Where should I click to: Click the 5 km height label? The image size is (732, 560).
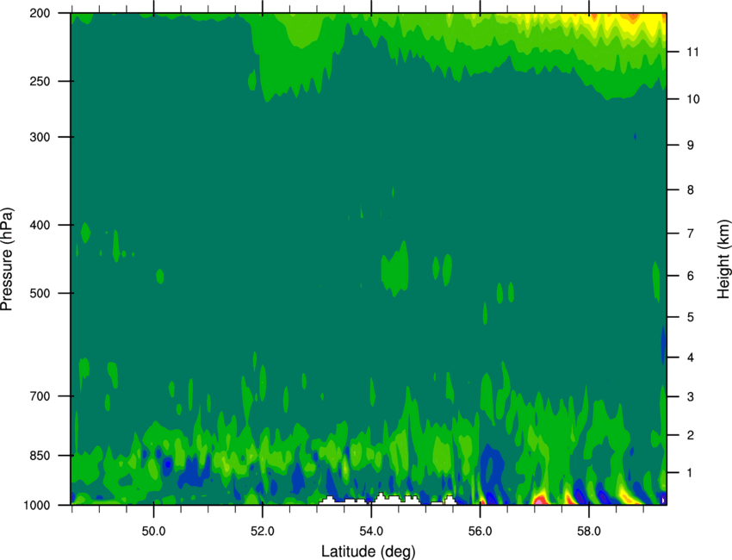coord(691,318)
